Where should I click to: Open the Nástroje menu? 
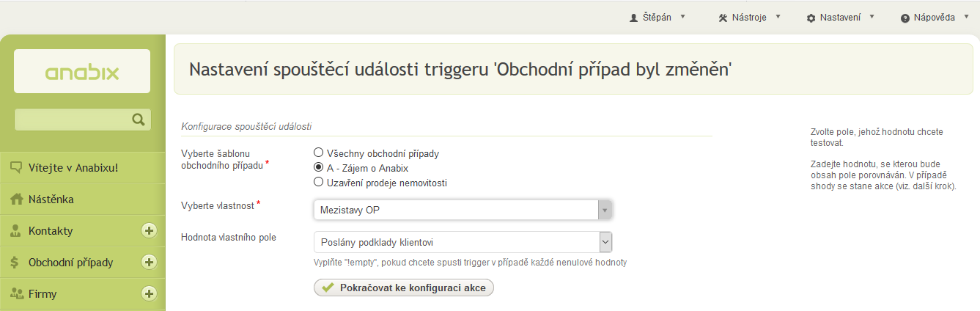(750, 17)
